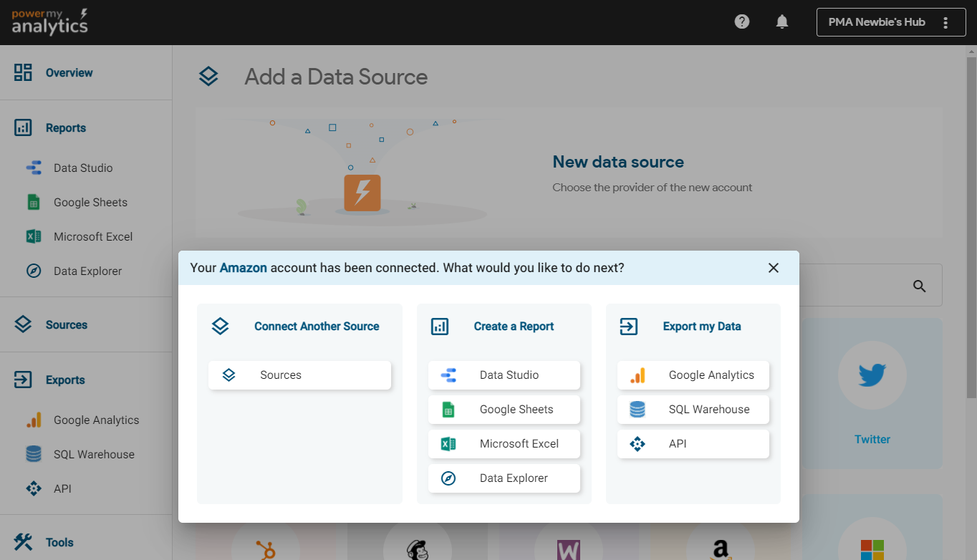The height and width of the screenshot is (560, 977).
Task: Select the Twitter data source card
Action: (x=872, y=394)
